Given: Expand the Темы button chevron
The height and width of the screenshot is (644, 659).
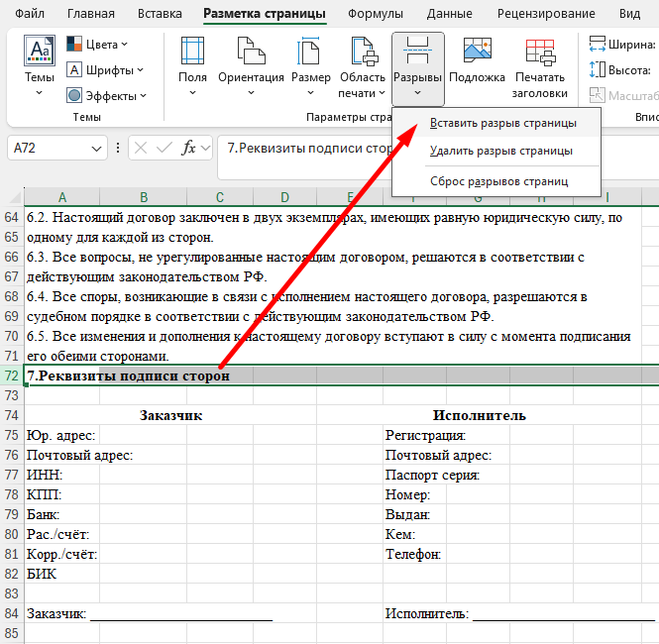Looking at the screenshot, I should (x=39, y=93).
